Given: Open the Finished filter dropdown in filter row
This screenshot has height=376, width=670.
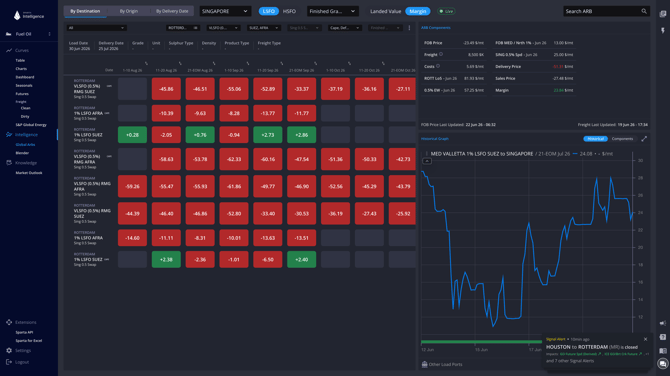Looking at the screenshot, I should [x=385, y=28].
